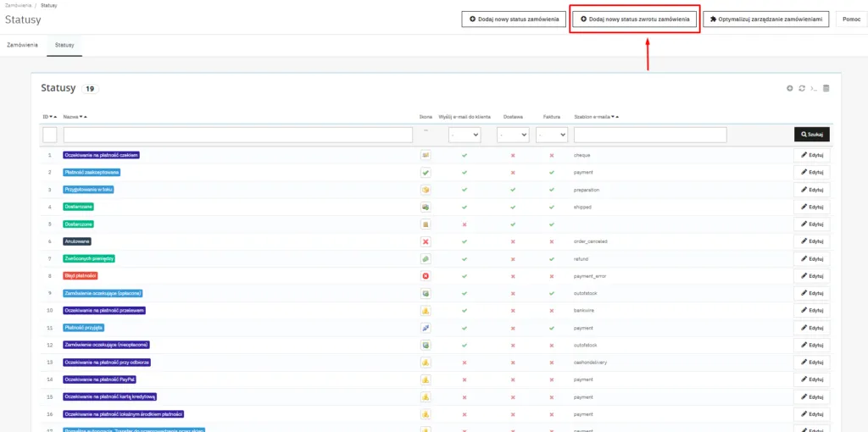Image resolution: width=868 pixels, height=432 pixels.
Task: Open the SQL query icon in table toolbar
Action: click(x=814, y=88)
